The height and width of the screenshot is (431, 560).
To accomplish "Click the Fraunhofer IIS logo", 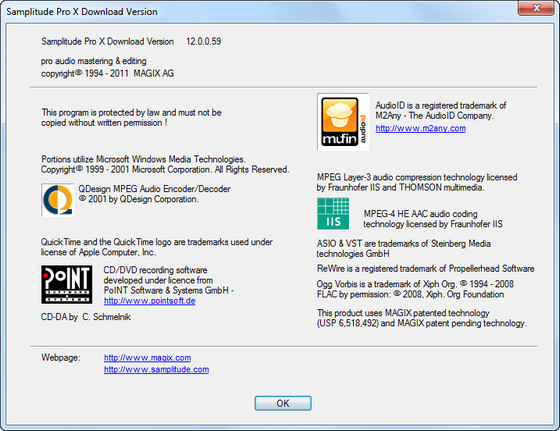I will click(x=333, y=214).
